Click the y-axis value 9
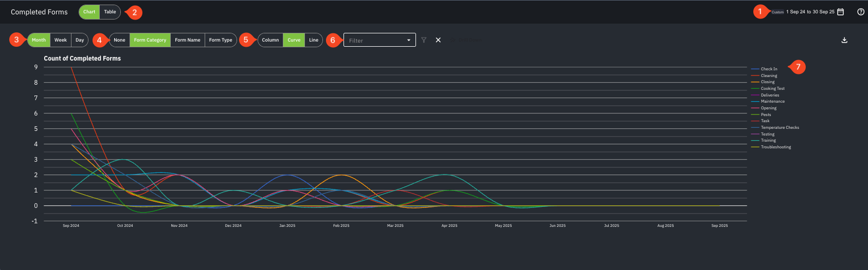Screen dimensions: 868x270 coord(36,67)
